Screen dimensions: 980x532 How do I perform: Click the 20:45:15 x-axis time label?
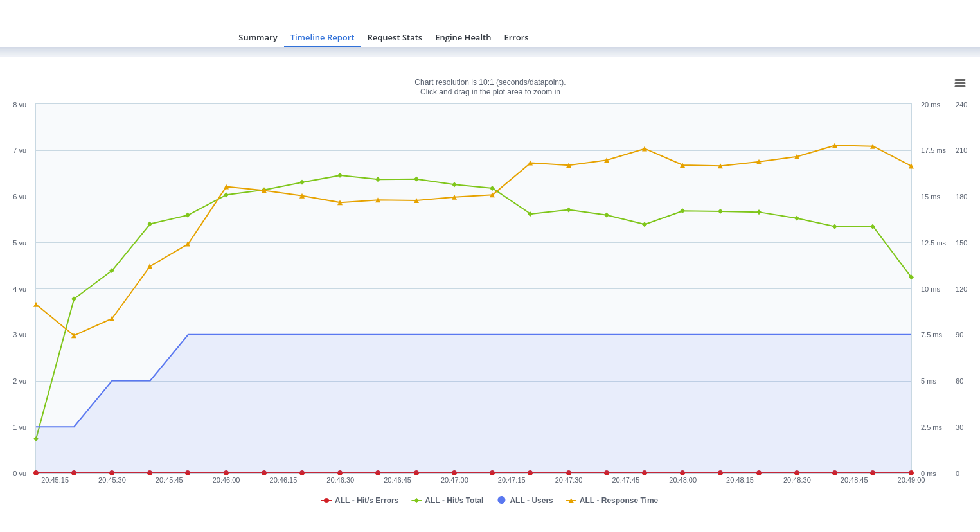(55, 480)
